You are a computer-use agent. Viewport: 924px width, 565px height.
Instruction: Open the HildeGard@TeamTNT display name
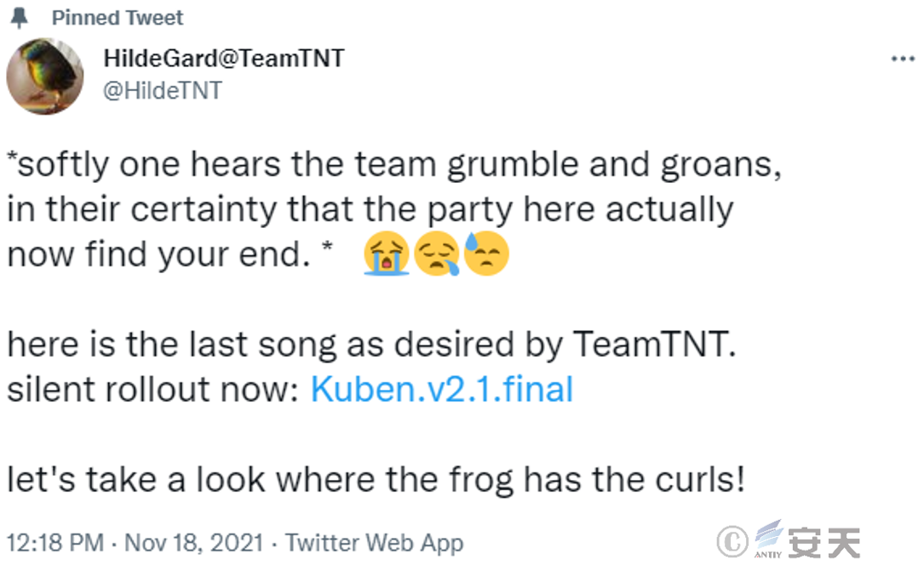(x=224, y=59)
